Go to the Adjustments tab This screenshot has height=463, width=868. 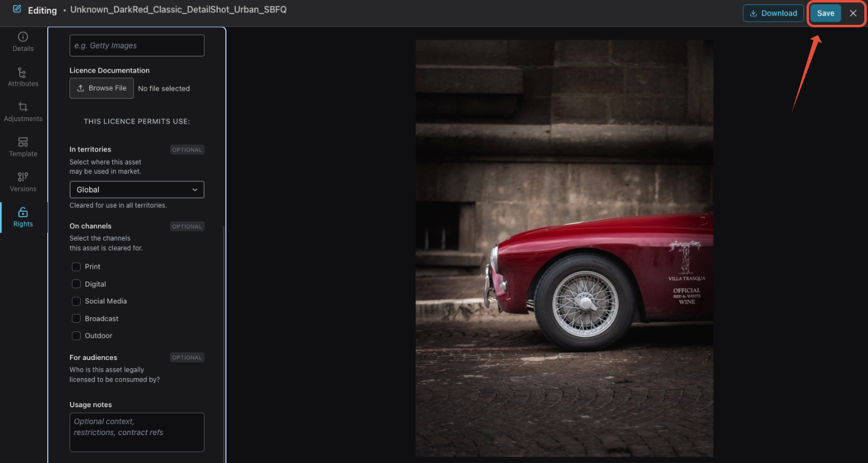click(23, 112)
